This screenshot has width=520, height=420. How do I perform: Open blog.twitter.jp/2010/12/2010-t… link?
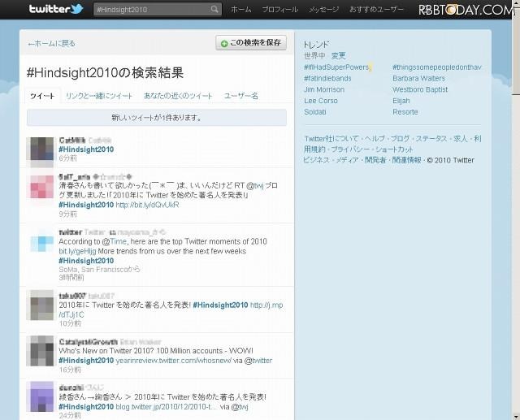pyautogui.click(x=166, y=407)
